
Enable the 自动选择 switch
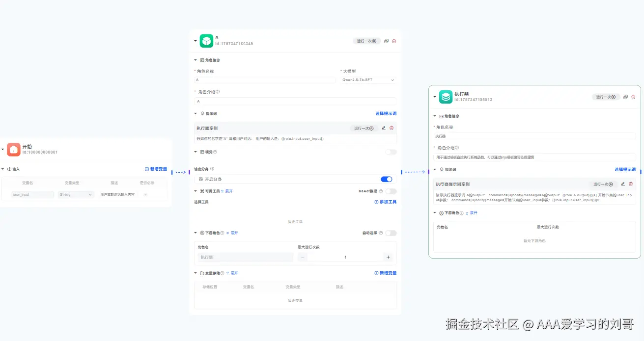click(x=391, y=233)
